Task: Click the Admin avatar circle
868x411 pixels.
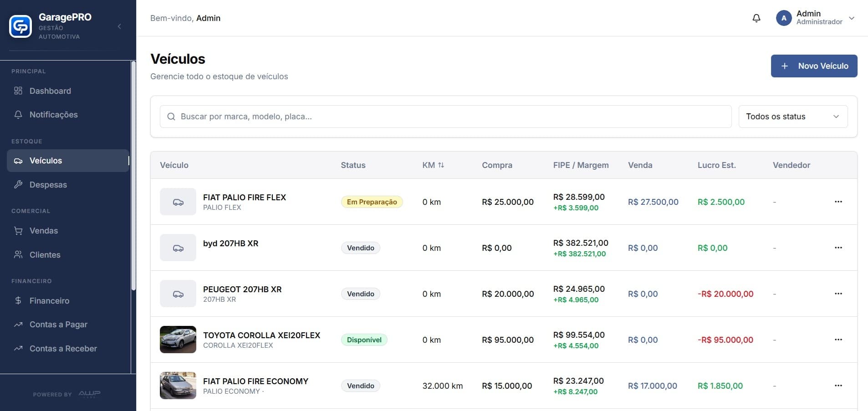Action: pos(784,18)
